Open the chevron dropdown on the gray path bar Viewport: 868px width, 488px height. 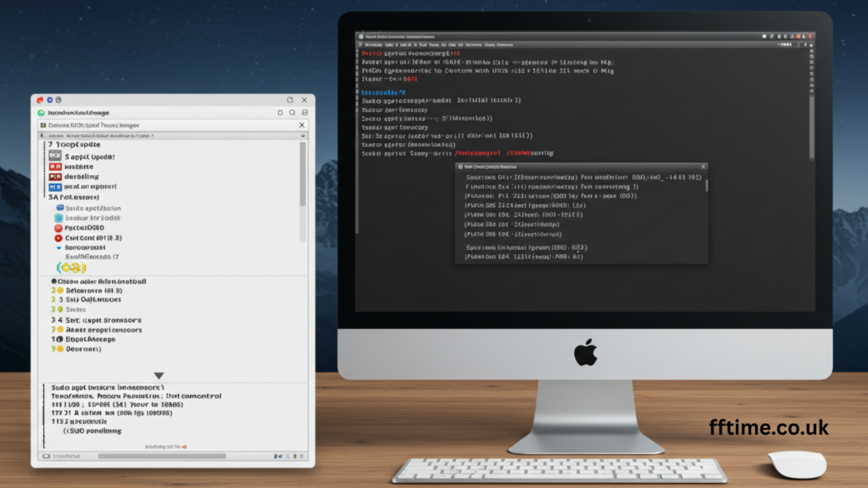303,136
